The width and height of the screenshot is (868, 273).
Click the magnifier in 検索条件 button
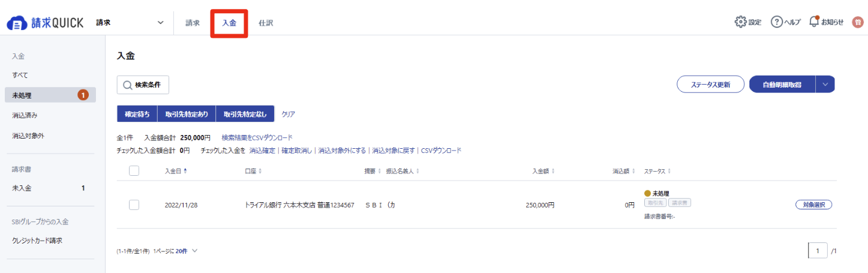pos(127,85)
